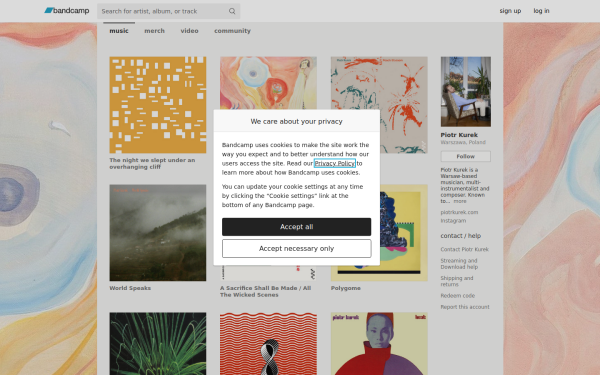Viewport: 600px width, 375px height.
Task: Open Piotr Kurek's profile photo
Action: tap(466, 92)
